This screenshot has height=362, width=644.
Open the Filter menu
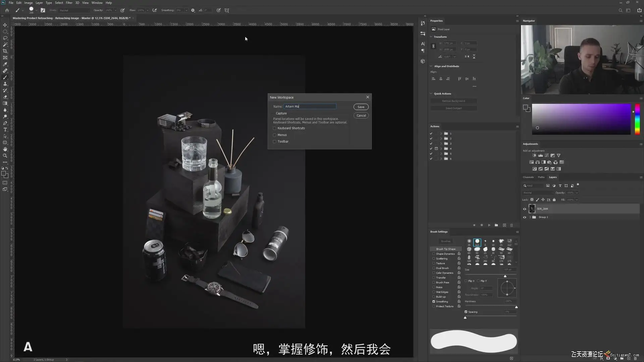(x=69, y=3)
